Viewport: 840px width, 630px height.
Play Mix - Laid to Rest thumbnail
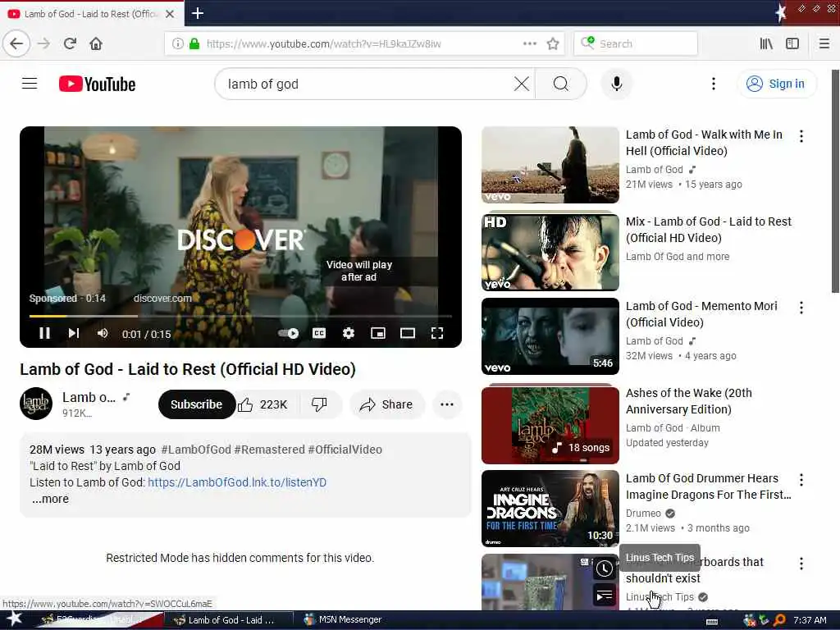(550, 252)
